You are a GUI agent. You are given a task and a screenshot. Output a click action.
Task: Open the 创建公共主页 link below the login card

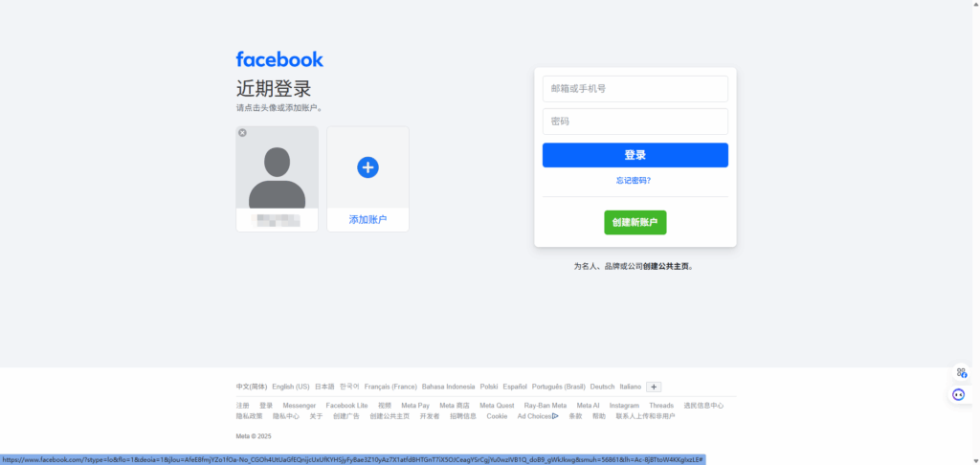click(x=666, y=266)
